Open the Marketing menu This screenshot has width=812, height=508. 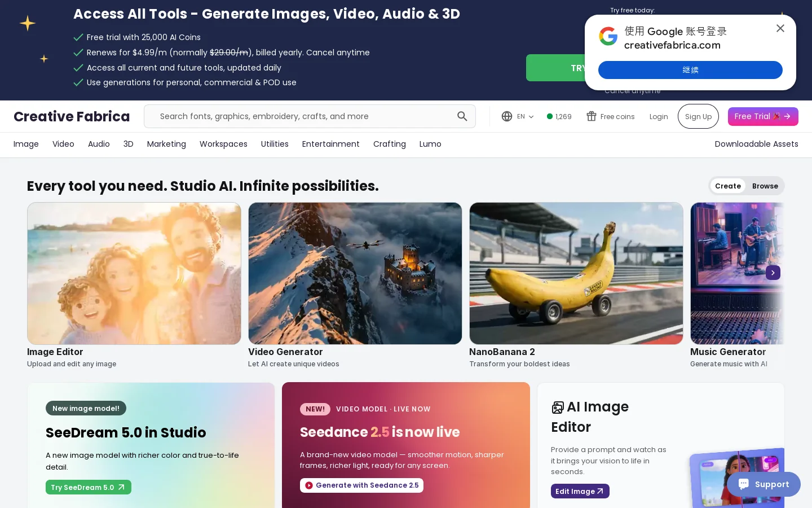coord(166,144)
